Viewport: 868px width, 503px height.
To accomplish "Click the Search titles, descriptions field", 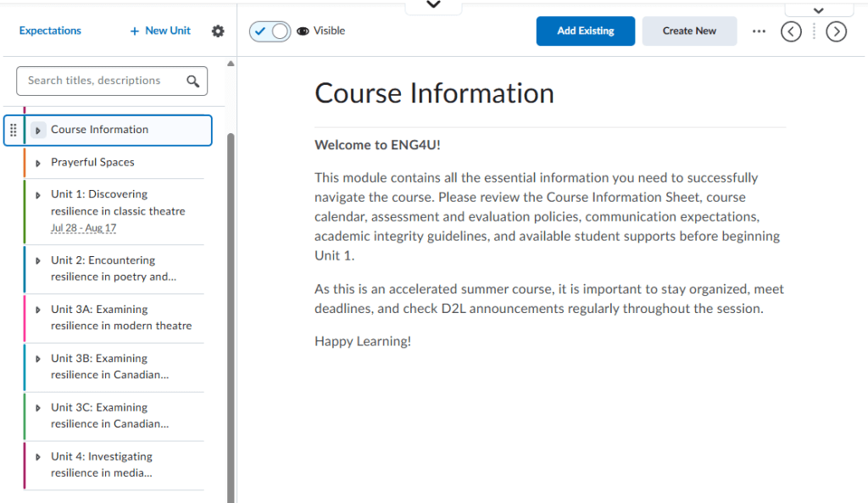I will point(112,81).
